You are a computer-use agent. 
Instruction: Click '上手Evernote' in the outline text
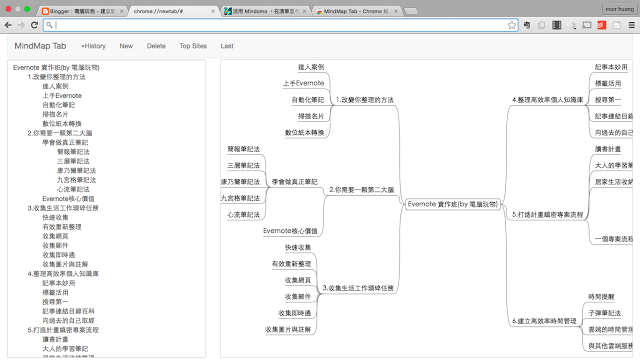coord(62,96)
